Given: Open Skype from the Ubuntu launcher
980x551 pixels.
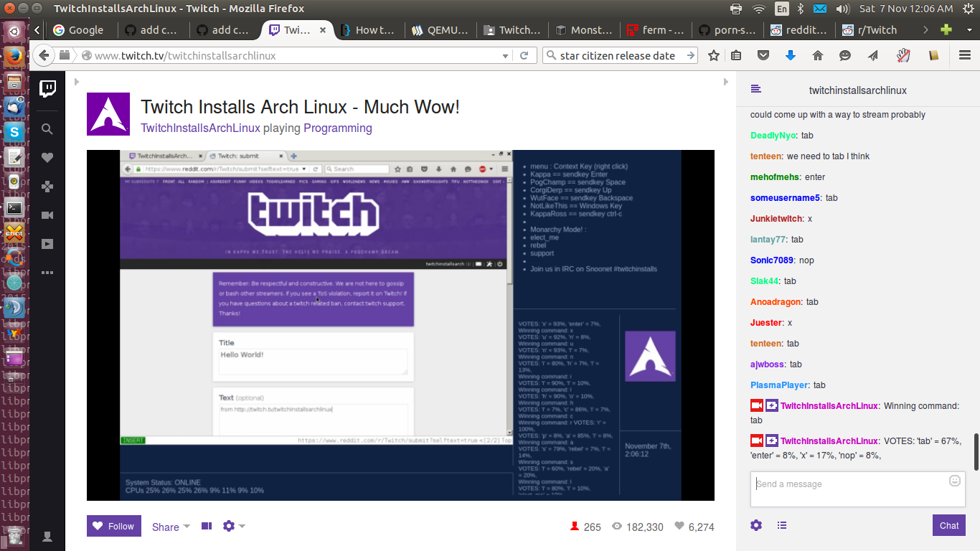Looking at the screenshot, I should point(14,131).
